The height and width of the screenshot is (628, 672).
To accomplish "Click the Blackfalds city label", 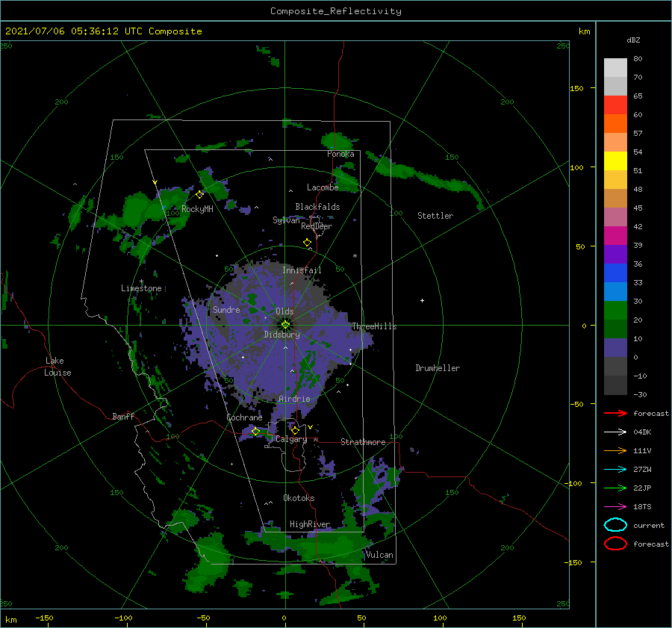I will coord(317,207).
